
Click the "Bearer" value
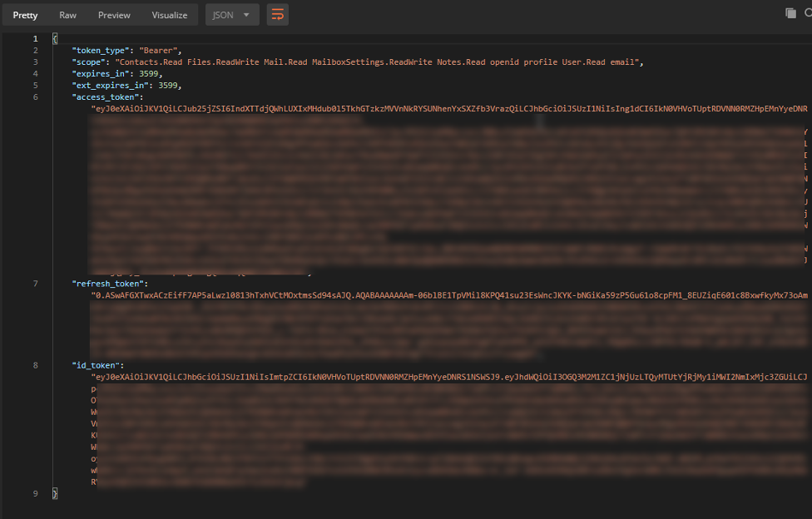coord(158,50)
